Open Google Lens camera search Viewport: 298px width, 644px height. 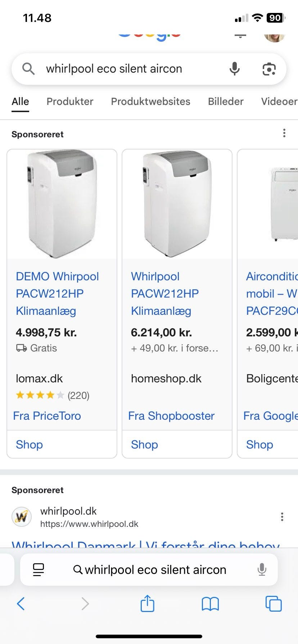click(268, 69)
